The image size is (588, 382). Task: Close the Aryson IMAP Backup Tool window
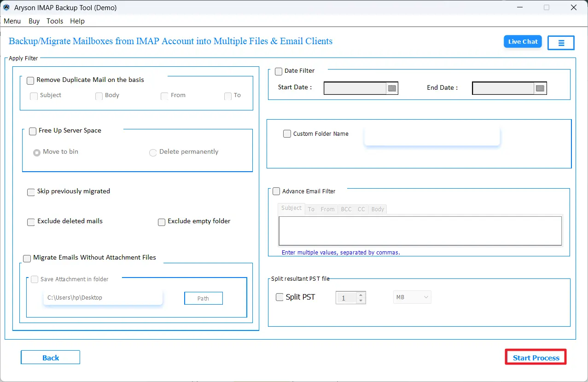coord(574,7)
